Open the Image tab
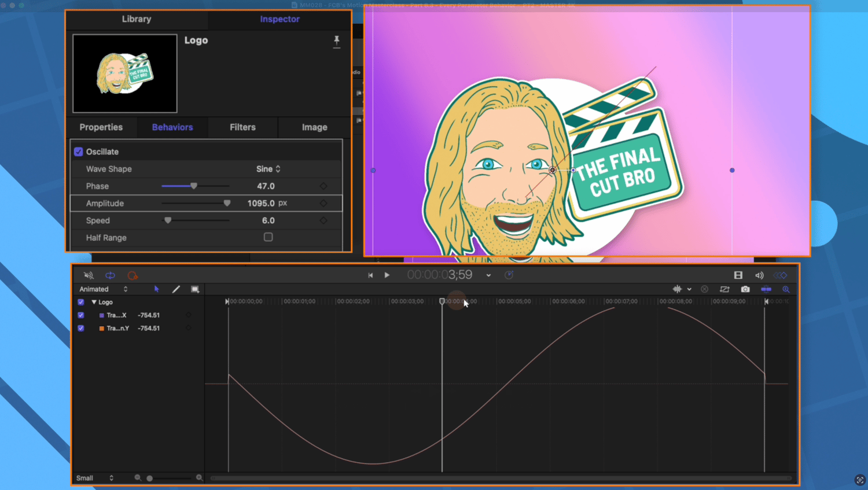 (314, 127)
